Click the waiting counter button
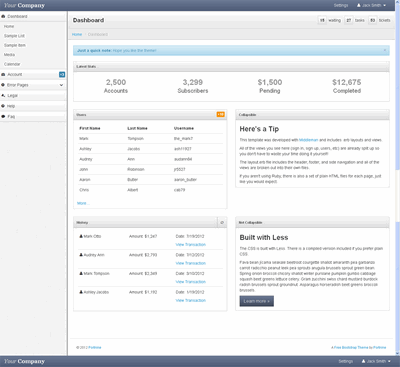Viewport: 400px width, 367px height. pos(322,20)
